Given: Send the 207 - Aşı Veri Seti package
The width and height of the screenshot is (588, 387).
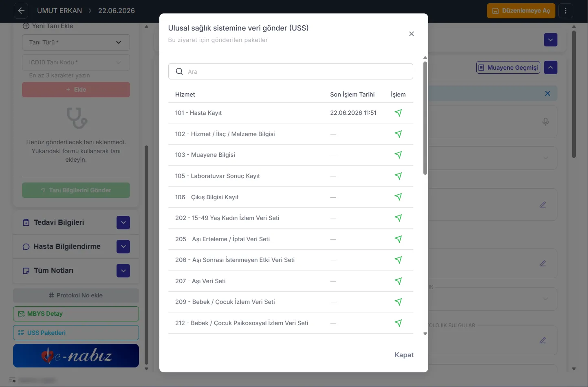Looking at the screenshot, I should [x=398, y=281].
